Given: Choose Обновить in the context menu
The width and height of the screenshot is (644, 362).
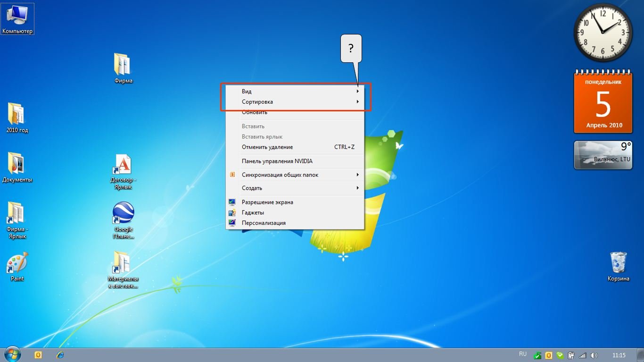Looking at the screenshot, I should pos(255,113).
